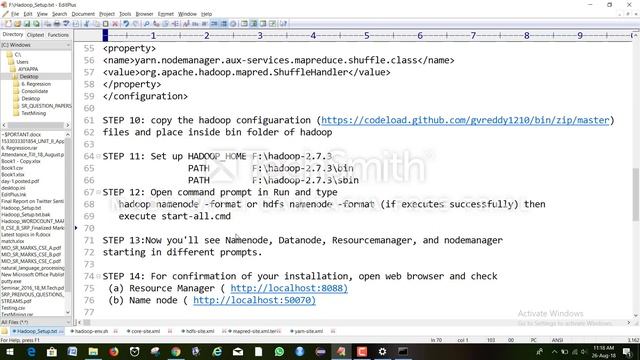Image resolution: width=640 pixels, height=360 pixels.
Task: Click the Cut scissors toolbar icon
Action: click(x=87, y=24)
